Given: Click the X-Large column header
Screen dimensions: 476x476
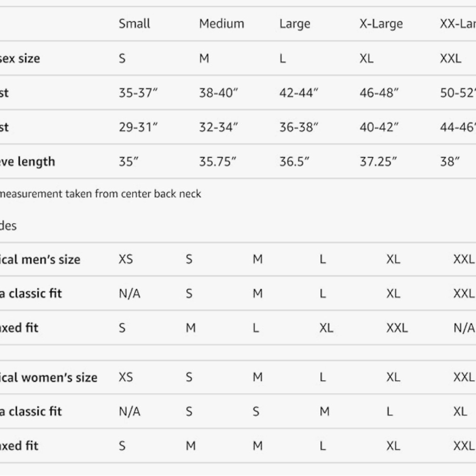Looking at the screenshot, I should click(x=381, y=24).
